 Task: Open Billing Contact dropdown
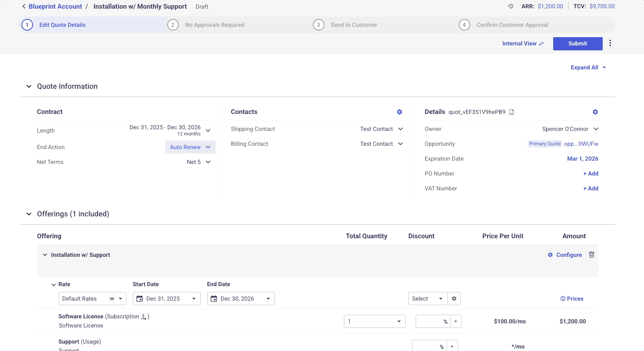pos(381,144)
